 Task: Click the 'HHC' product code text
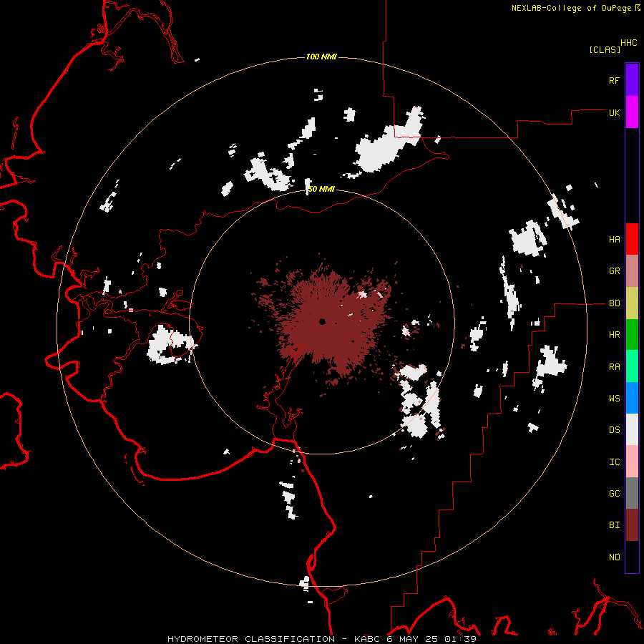click(x=628, y=43)
